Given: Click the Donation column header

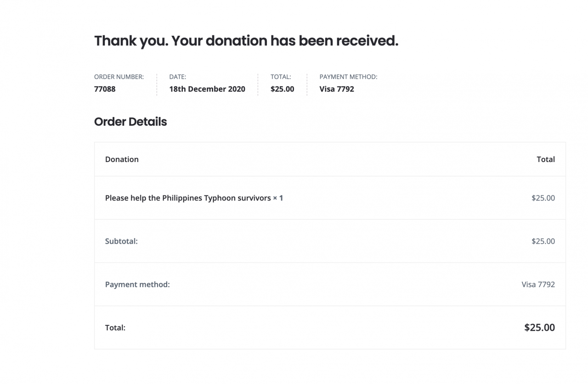Looking at the screenshot, I should click(122, 159).
